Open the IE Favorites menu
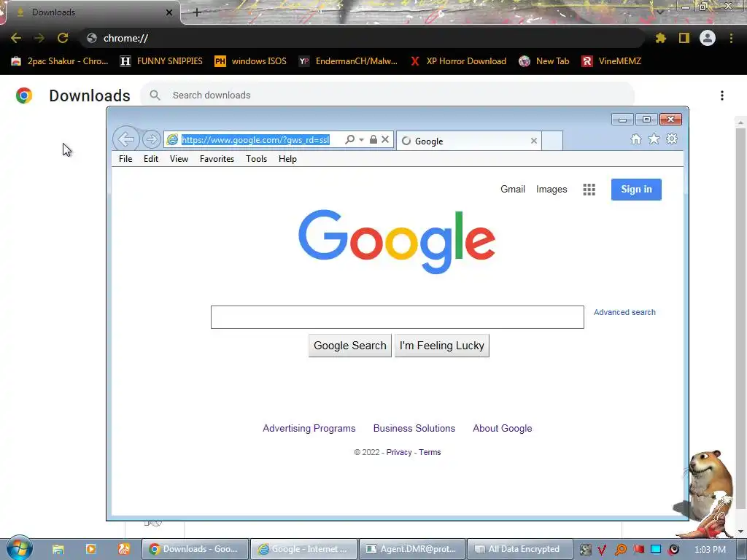The width and height of the screenshot is (747, 560). [217, 159]
